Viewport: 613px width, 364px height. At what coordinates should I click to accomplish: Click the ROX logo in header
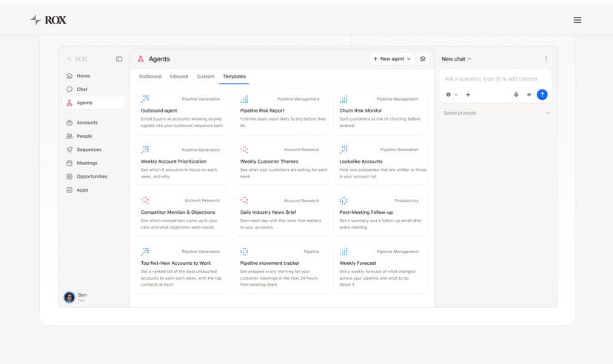(48, 20)
